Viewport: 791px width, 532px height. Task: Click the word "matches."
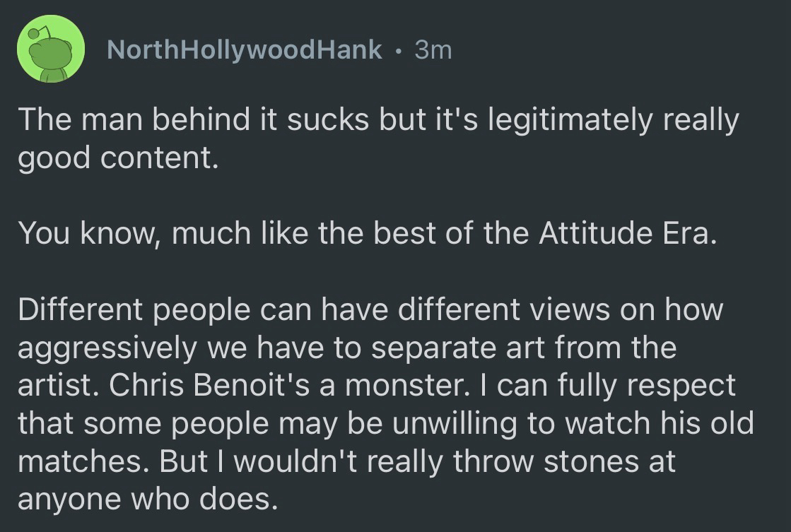[x=83, y=462]
